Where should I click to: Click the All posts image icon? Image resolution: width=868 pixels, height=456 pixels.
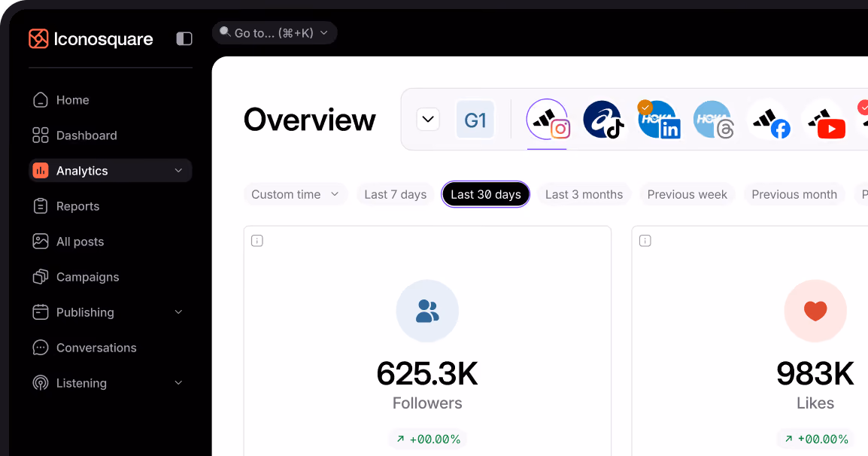click(x=41, y=242)
